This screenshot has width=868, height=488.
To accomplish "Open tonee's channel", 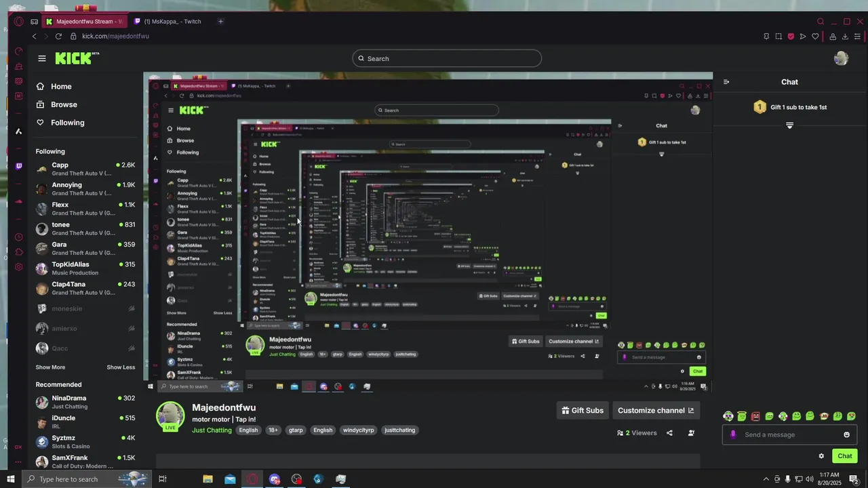I will [85, 228].
